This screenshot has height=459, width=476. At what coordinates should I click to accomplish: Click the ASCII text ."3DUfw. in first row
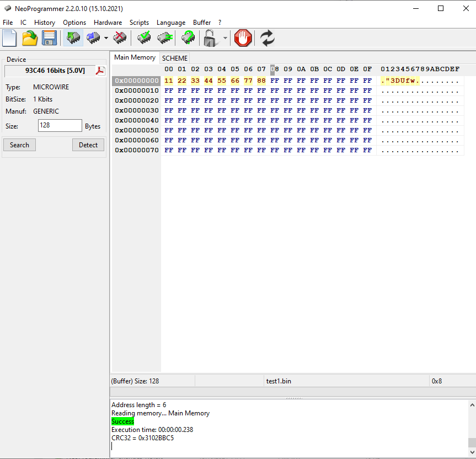pyautogui.click(x=400, y=81)
